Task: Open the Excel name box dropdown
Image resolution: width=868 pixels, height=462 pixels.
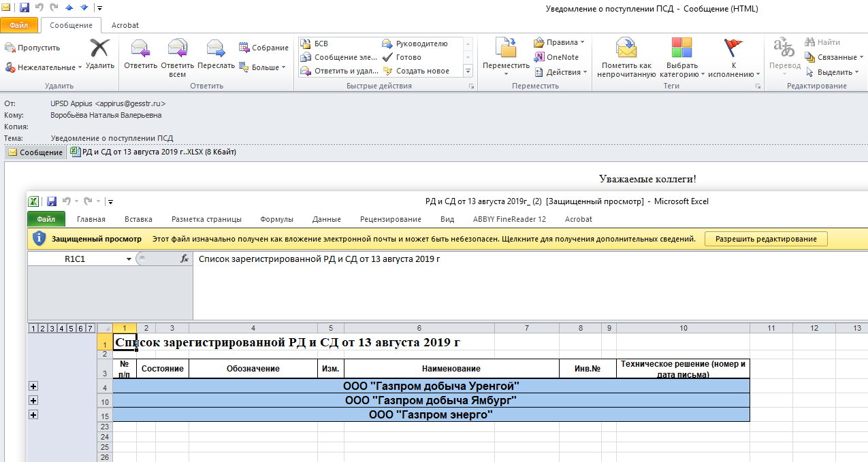Action: pos(129,259)
